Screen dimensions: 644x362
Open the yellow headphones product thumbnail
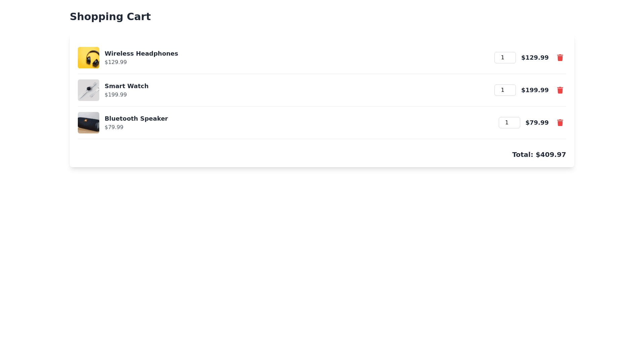[89, 58]
